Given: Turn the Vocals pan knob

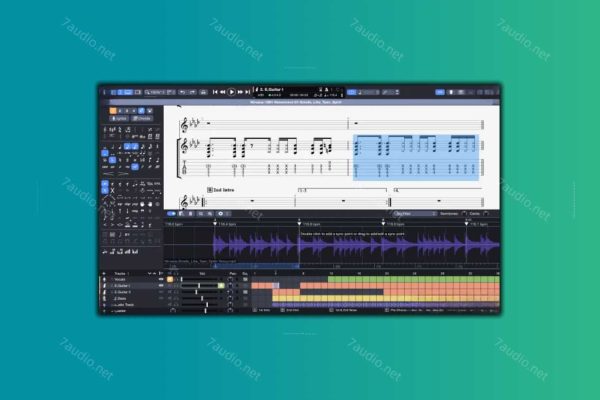Looking at the screenshot, I should coord(230,279).
